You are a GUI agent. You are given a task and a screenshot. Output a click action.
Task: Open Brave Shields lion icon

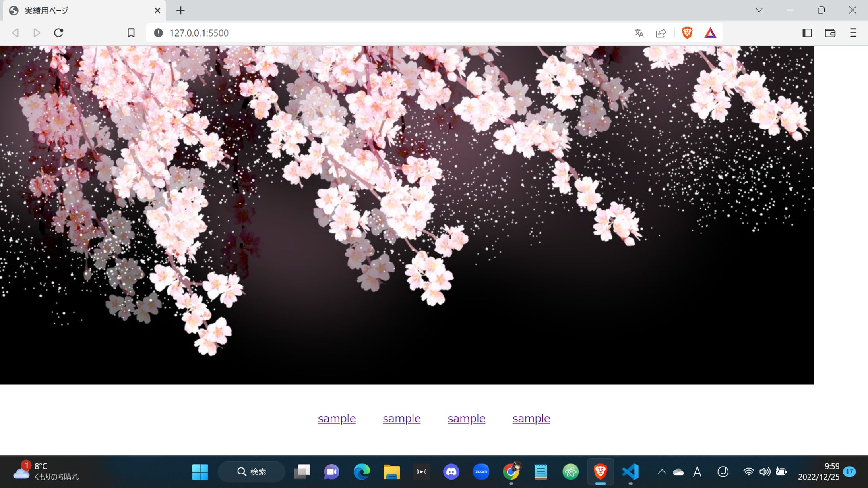[x=687, y=33]
